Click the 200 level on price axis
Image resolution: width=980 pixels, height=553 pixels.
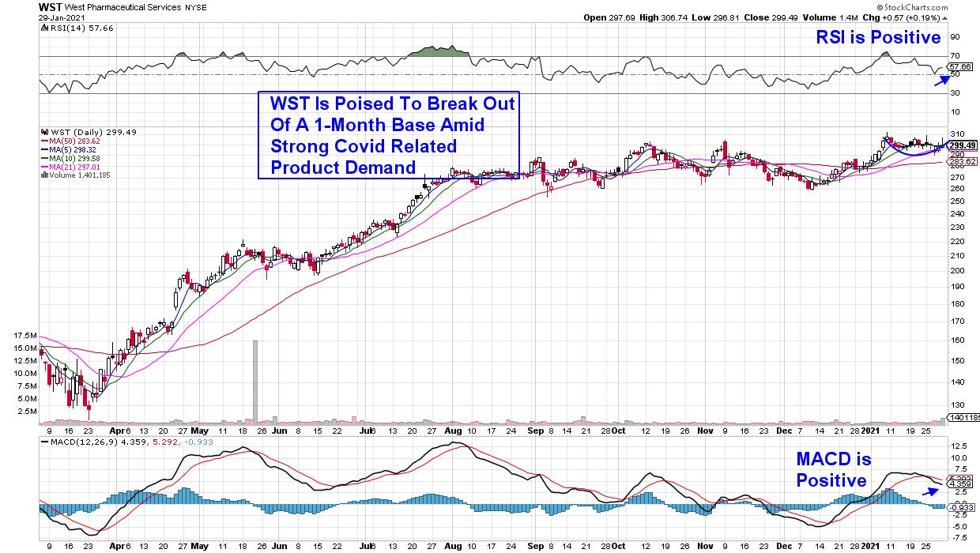tap(956, 270)
